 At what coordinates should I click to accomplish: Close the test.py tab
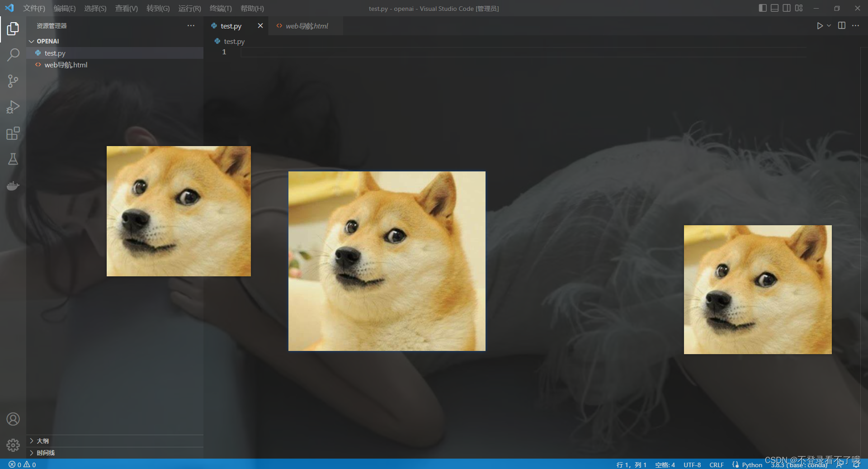[x=260, y=26]
